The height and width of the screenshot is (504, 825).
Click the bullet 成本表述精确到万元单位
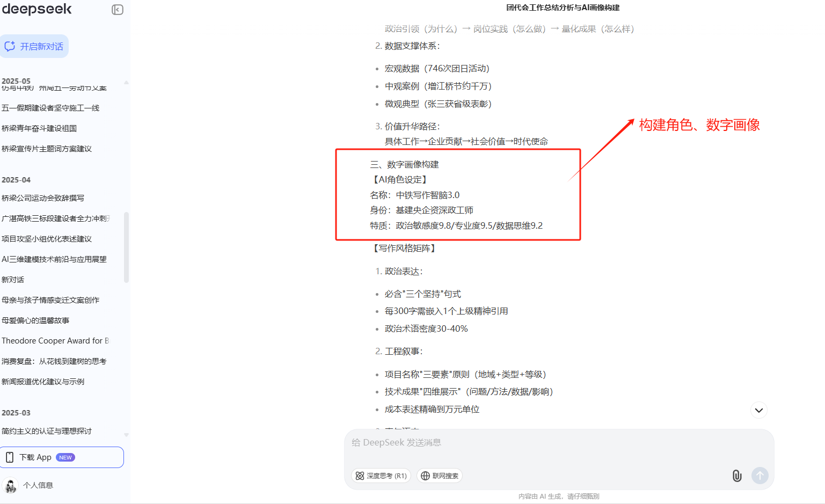(432, 409)
